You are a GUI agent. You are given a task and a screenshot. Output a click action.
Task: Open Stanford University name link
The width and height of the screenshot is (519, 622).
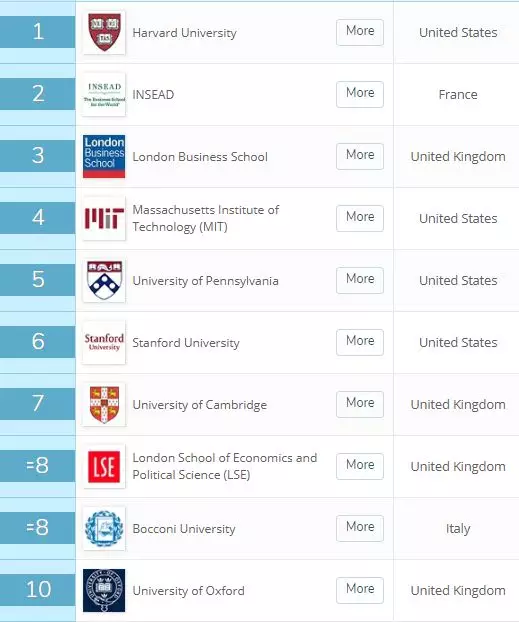pyautogui.click(x=186, y=343)
